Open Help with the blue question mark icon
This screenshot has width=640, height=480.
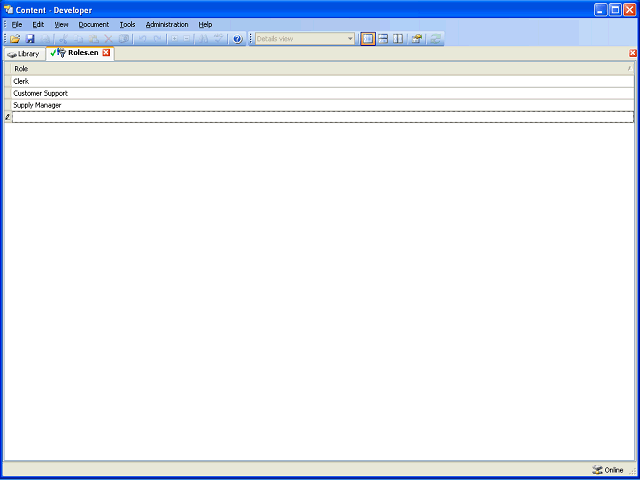[238, 39]
